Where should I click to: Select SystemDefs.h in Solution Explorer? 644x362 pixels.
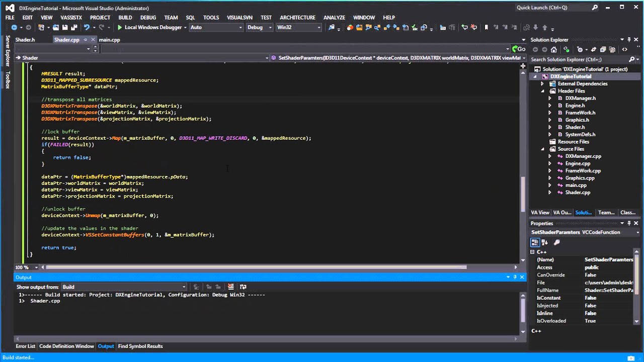[x=580, y=134]
